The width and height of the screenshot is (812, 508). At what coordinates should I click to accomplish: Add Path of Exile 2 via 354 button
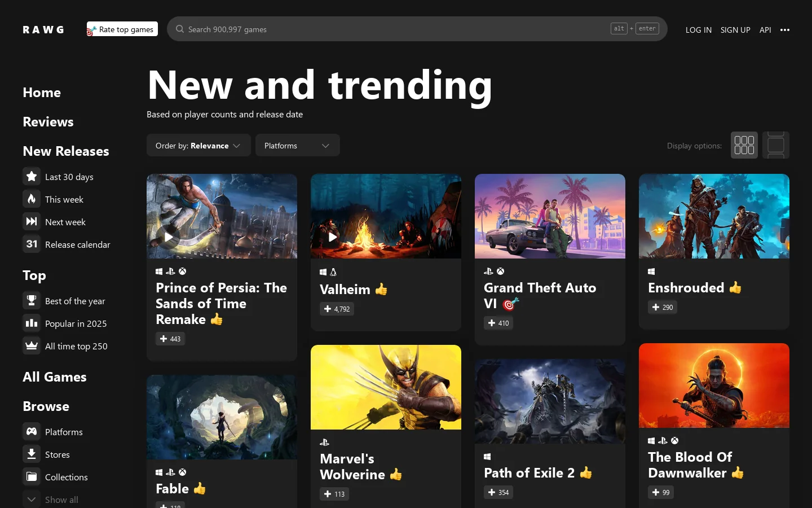click(x=498, y=492)
